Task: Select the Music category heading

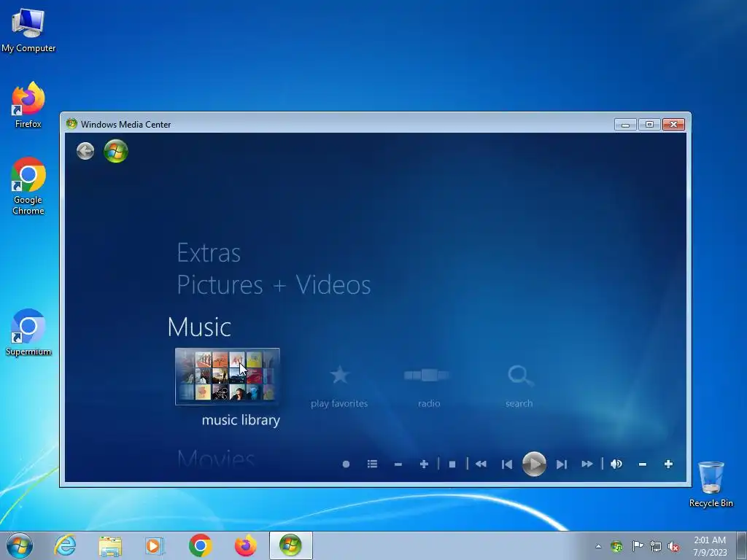Action: (x=200, y=327)
